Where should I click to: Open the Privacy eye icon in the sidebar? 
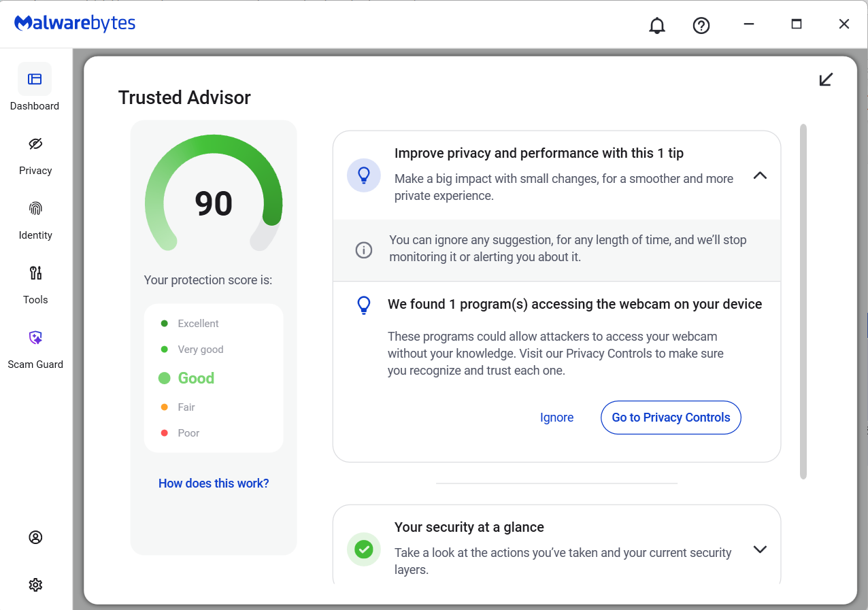(35, 143)
